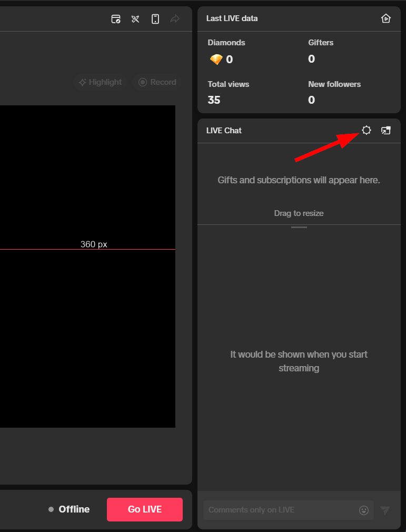The height and width of the screenshot is (532, 406).
Task: Click 'Gifts and subscriptions will appear here' text
Action: click(x=299, y=180)
